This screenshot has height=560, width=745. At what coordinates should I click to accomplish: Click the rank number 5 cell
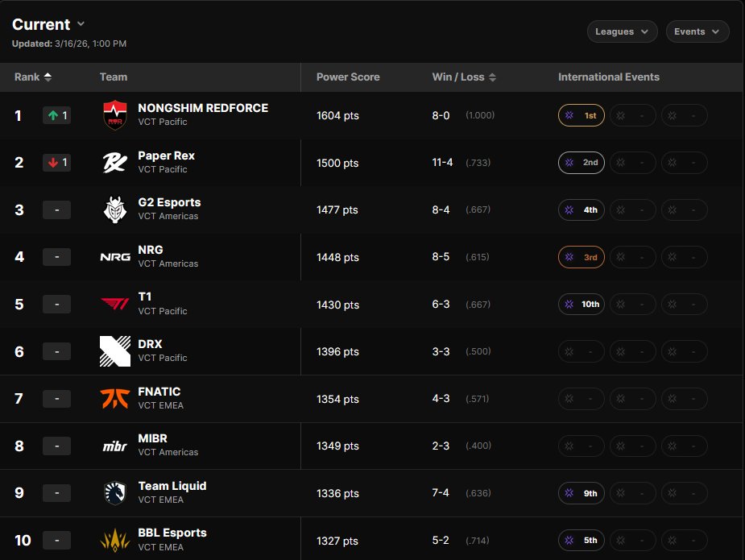[x=19, y=304]
